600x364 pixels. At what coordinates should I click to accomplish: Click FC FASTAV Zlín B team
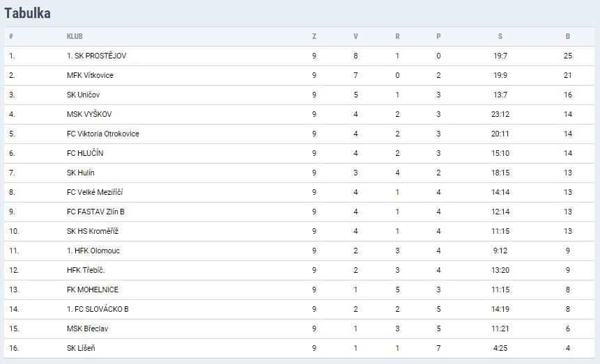(x=95, y=212)
